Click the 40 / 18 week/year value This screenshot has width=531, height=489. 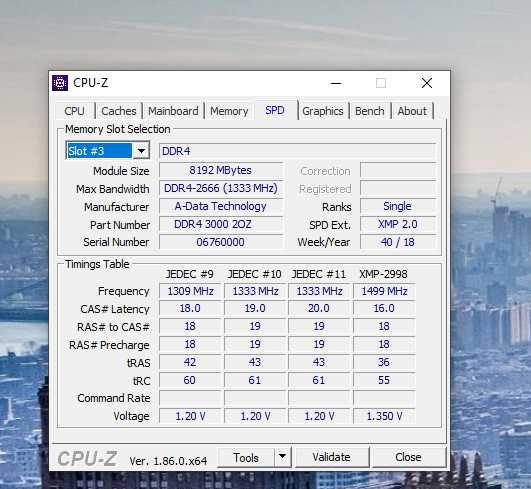tap(398, 242)
